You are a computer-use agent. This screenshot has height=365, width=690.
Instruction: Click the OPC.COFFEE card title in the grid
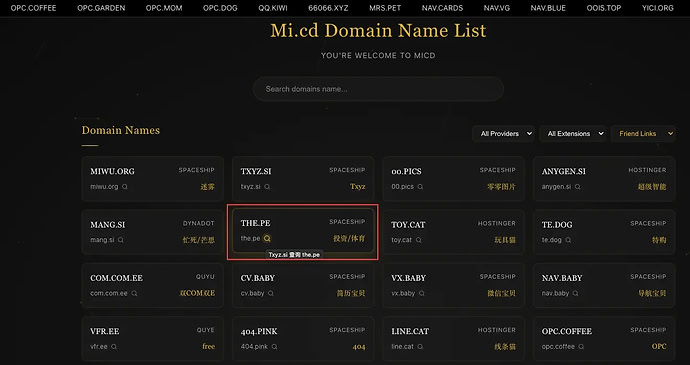click(567, 331)
